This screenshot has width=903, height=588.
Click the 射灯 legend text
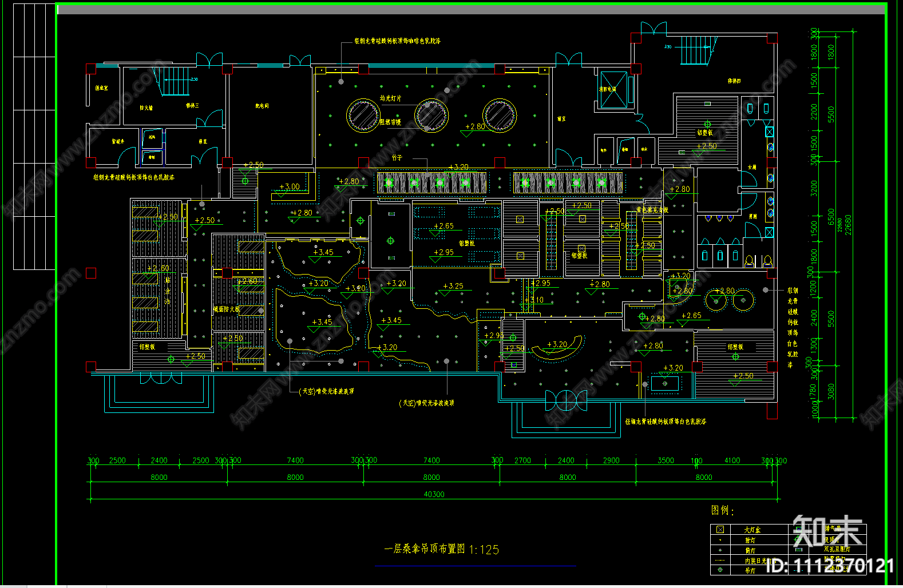point(750,541)
